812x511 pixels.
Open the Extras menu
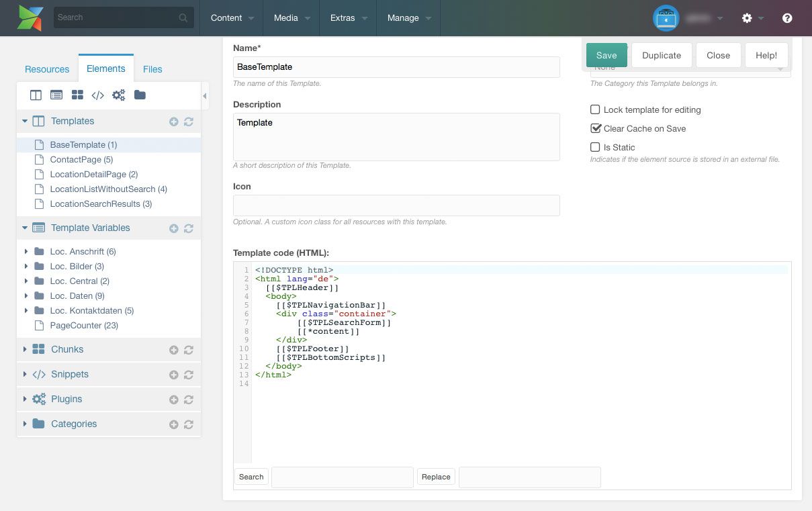coord(349,18)
